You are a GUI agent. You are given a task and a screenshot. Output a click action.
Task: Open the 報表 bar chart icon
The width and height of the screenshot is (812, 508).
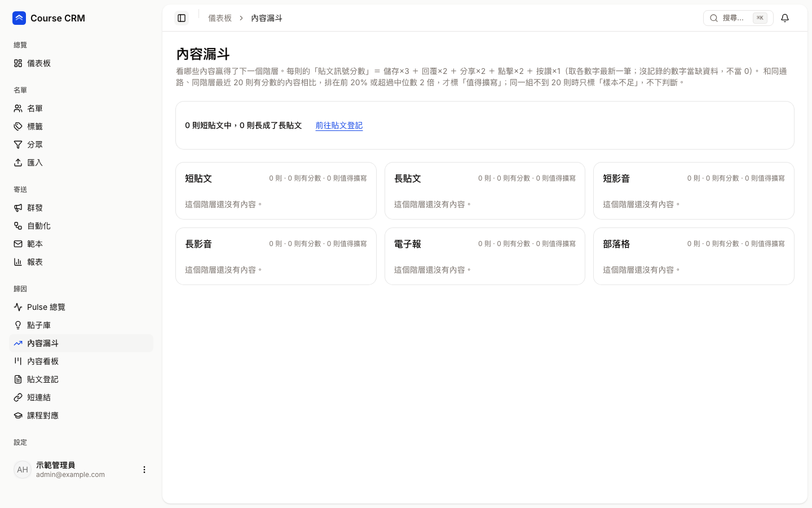(x=18, y=262)
